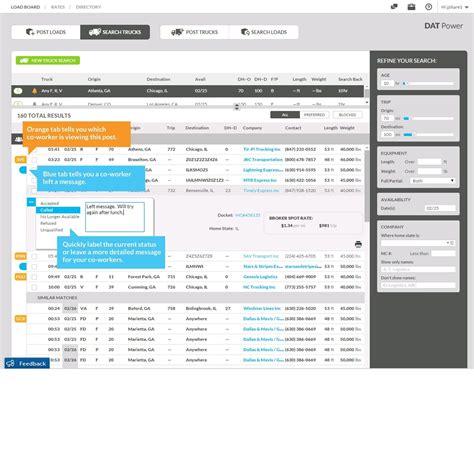Check the box on Cumming, GA row
The width and height of the screenshot is (474, 474).
[34, 287]
